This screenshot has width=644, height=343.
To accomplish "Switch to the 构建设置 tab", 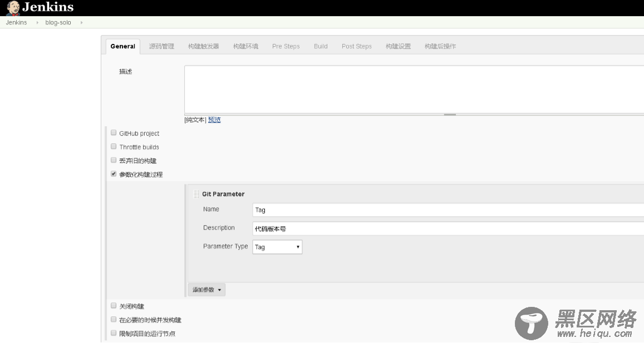I will [398, 46].
